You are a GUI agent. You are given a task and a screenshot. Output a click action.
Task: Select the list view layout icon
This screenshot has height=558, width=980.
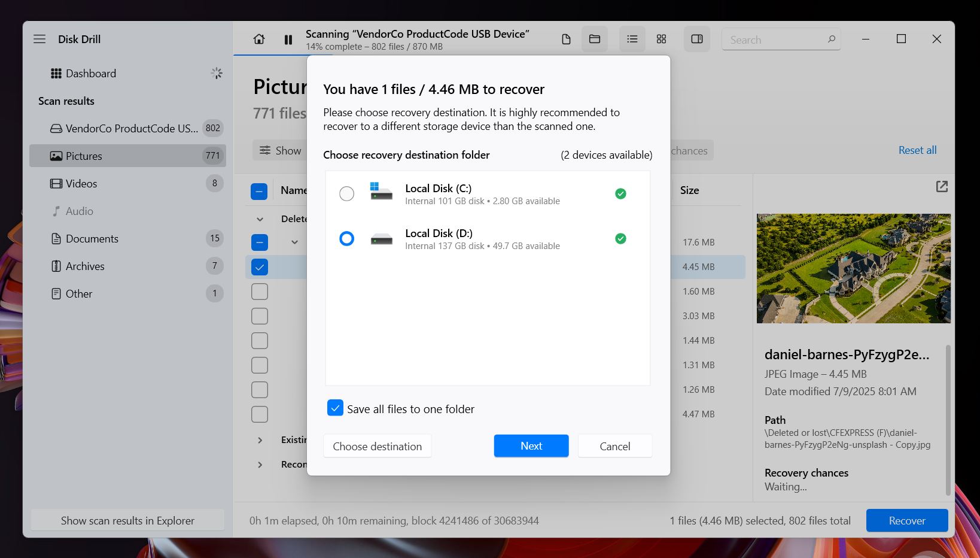click(x=632, y=39)
